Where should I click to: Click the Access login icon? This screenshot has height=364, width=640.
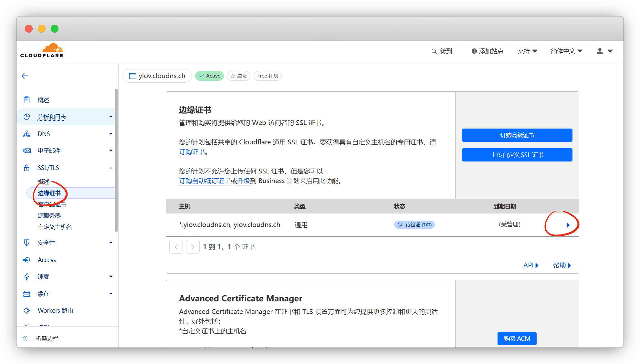[27, 260]
